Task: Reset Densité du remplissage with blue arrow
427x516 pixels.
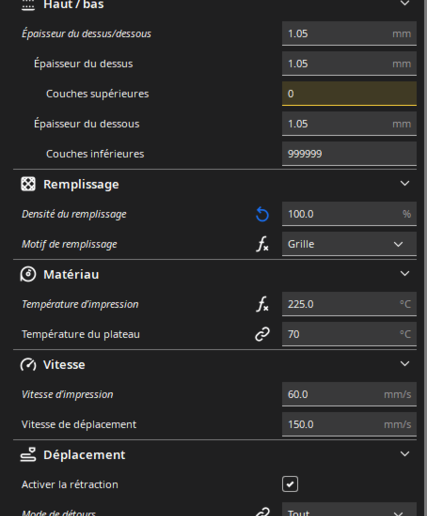Action: click(x=262, y=214)
